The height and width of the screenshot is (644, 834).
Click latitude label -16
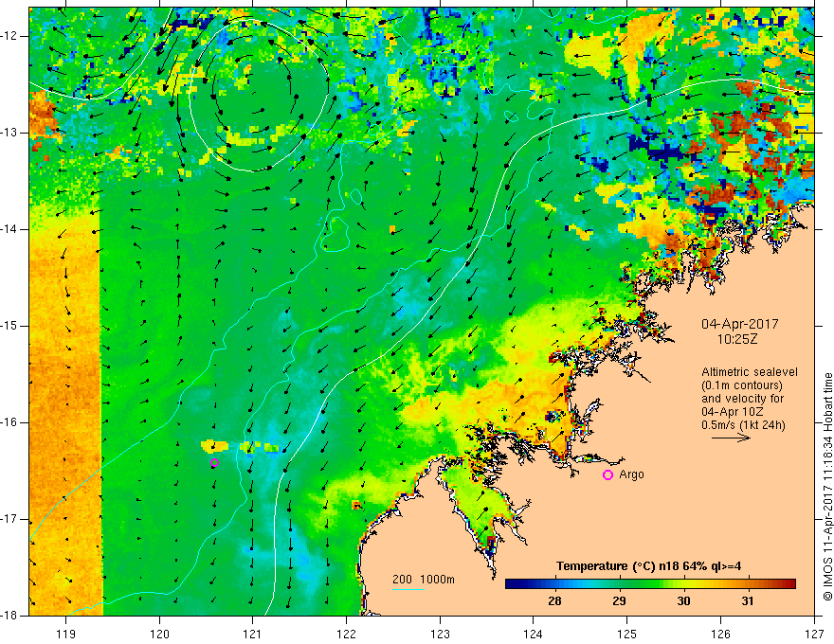click(9, 422)
